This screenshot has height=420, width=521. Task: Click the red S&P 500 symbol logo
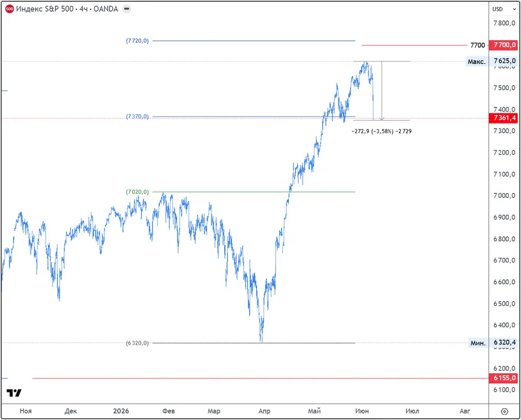(x=9, y=9)
